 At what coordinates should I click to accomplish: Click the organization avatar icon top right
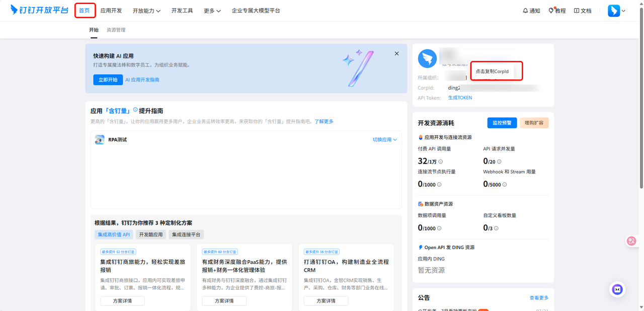(x=427, y=58)
